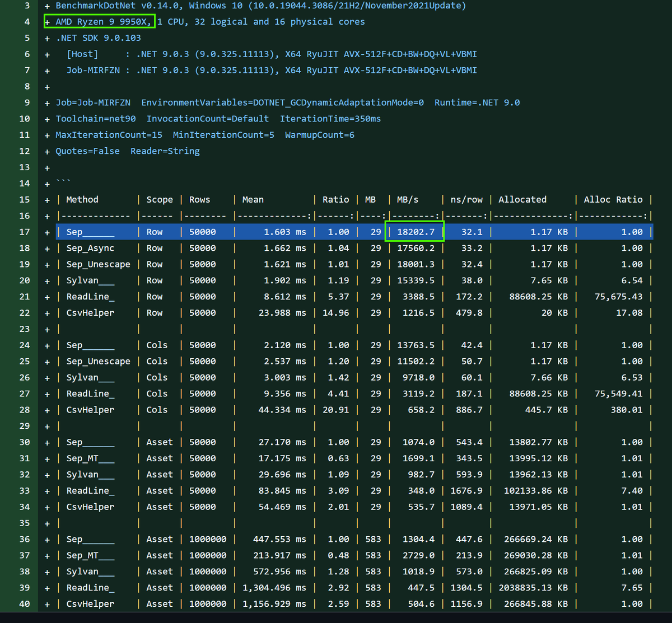Click the '29.696 ms' mean value
Viewport: 672px width, 623px height.
click(x=282, y=475)
